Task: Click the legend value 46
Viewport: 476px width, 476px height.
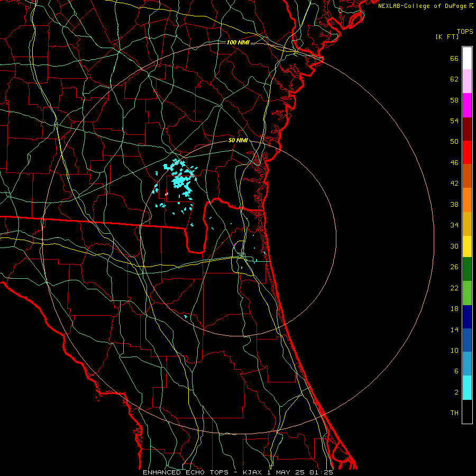Action: [x=454, y=163]
